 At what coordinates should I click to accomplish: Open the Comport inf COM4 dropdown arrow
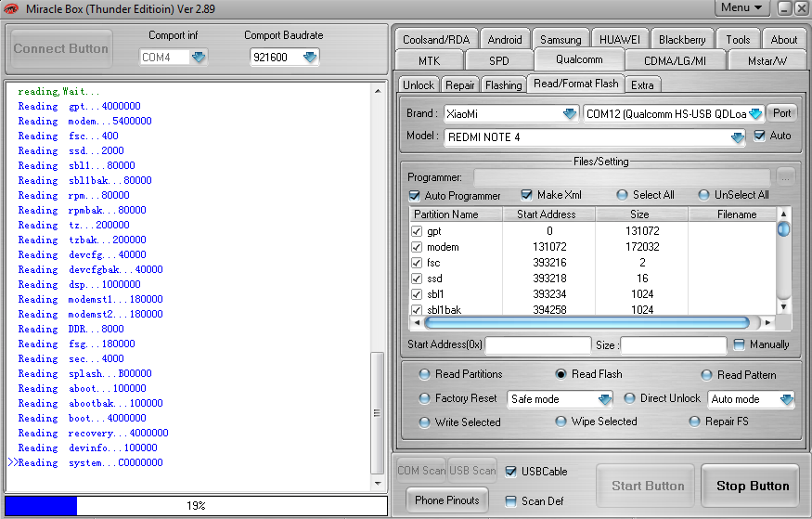point(199,57)
